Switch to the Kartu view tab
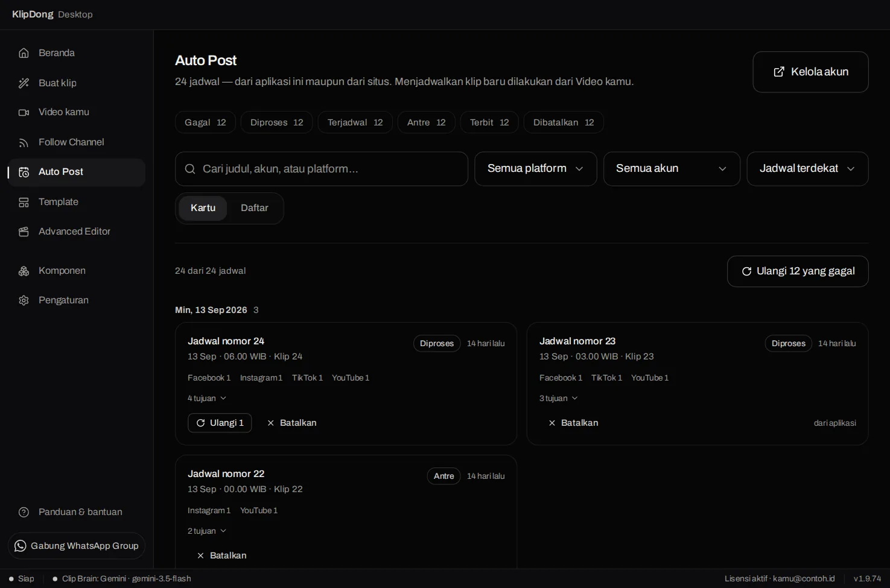 [x=203, y=208]
